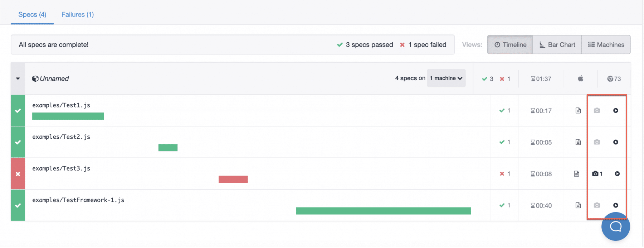644x248 pixels.
Task: Switch to Timeline view
Action: point(510,45)
